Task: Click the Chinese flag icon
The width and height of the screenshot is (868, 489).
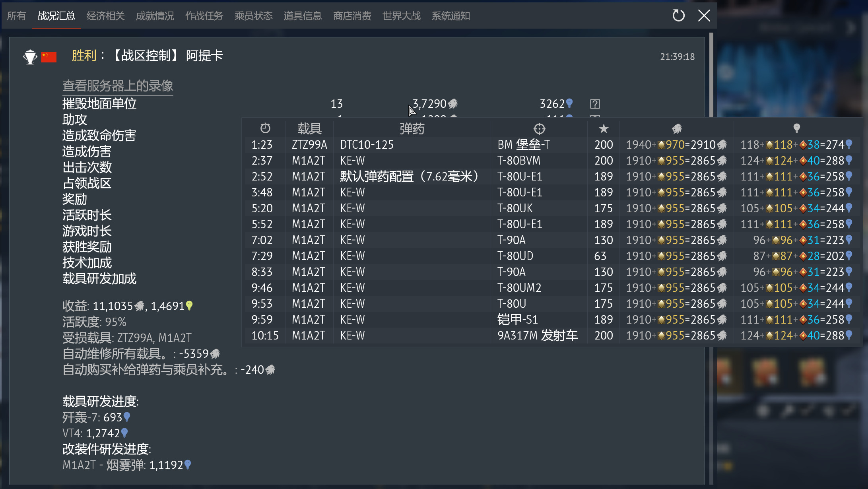Action: click(x=49, y=57)
